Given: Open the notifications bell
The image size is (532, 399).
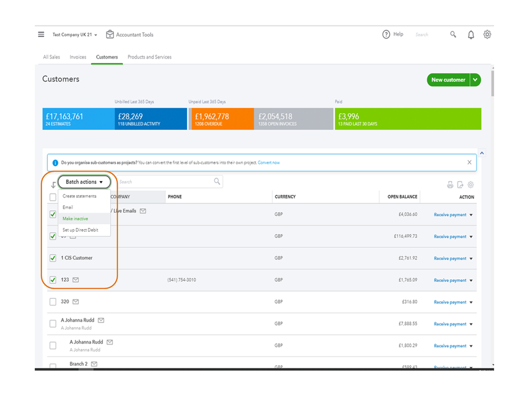Looking at the screenshot, I should pyautogui.click(x=471, y=35).
